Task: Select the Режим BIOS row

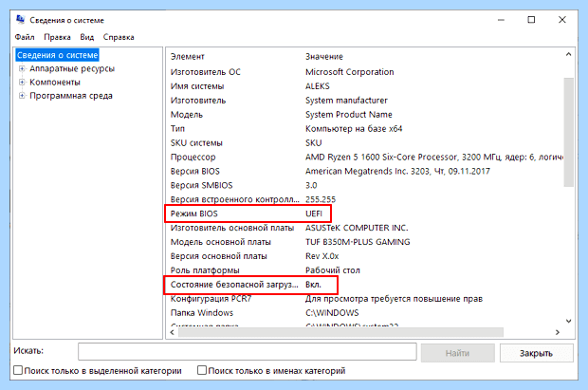Action: 365,214
